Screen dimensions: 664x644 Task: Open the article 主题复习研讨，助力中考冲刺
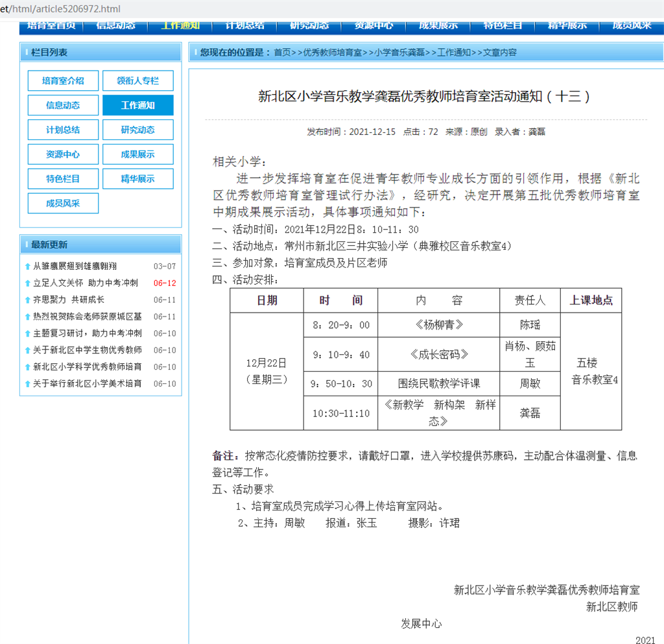click(x=88, y=333)
